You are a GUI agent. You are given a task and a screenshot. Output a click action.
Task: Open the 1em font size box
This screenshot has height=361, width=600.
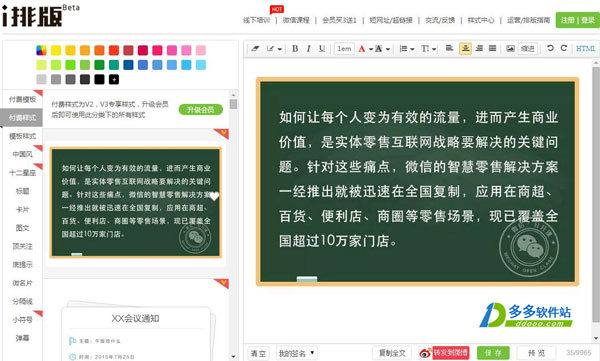344,49
